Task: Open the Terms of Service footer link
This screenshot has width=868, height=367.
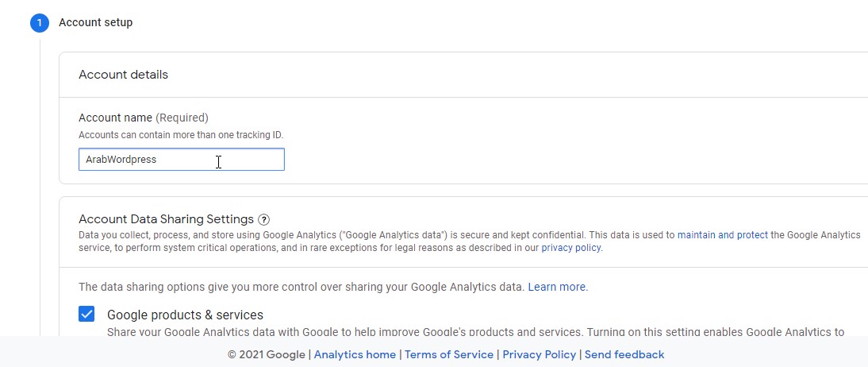Action: click(449, 354)
